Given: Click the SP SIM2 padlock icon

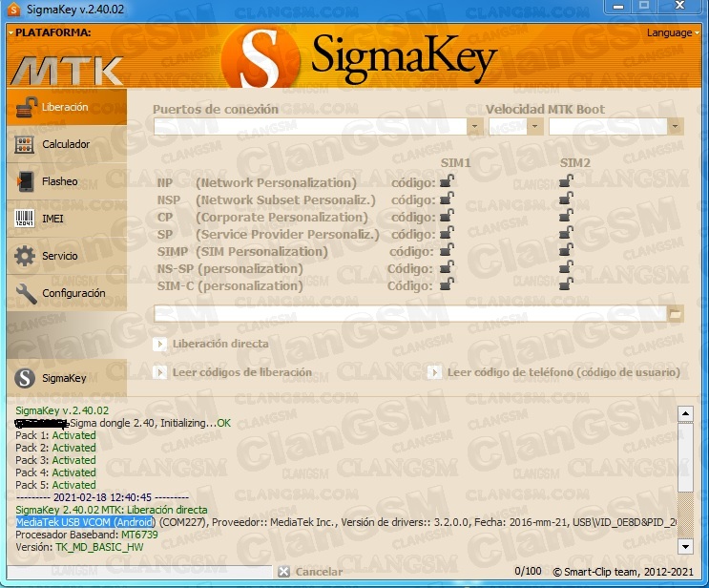Looking at the screenshot, I should click(x=566, y=234).
